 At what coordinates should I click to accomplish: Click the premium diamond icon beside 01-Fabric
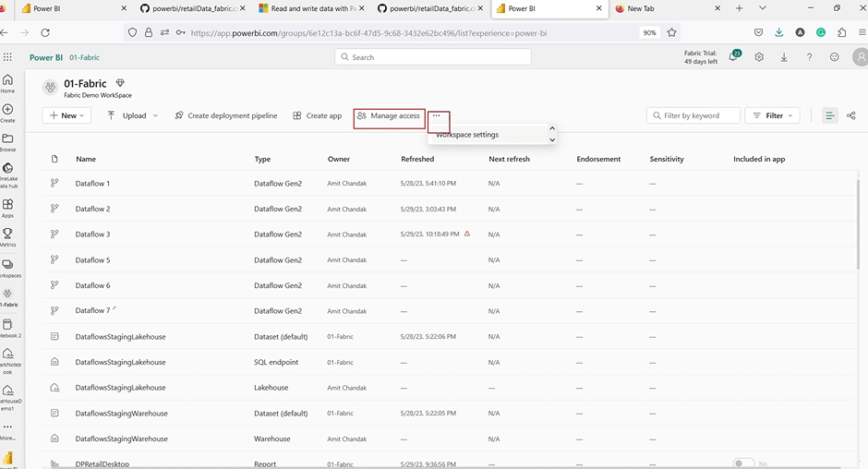(120, 84)
